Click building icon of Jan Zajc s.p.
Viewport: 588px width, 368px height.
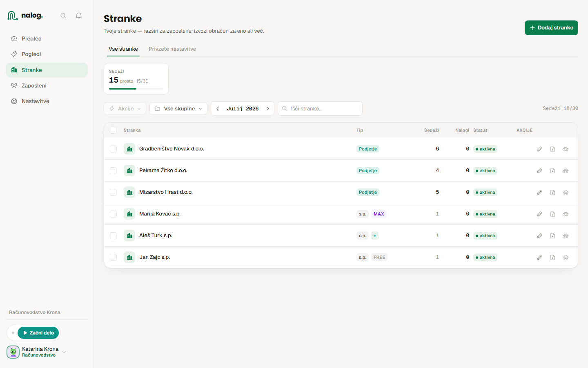tap(129, 257)
